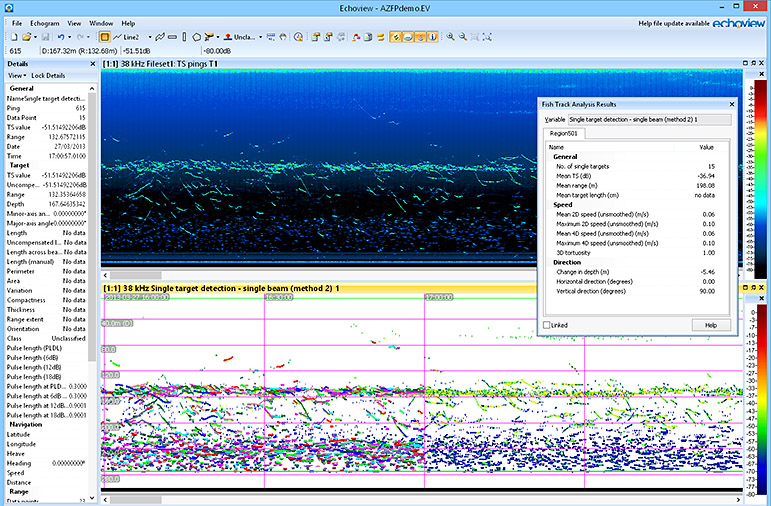771x506 pixels.
Task: Toggle the highlighted rectangle selection tool
Action: (x=104, y=37)
